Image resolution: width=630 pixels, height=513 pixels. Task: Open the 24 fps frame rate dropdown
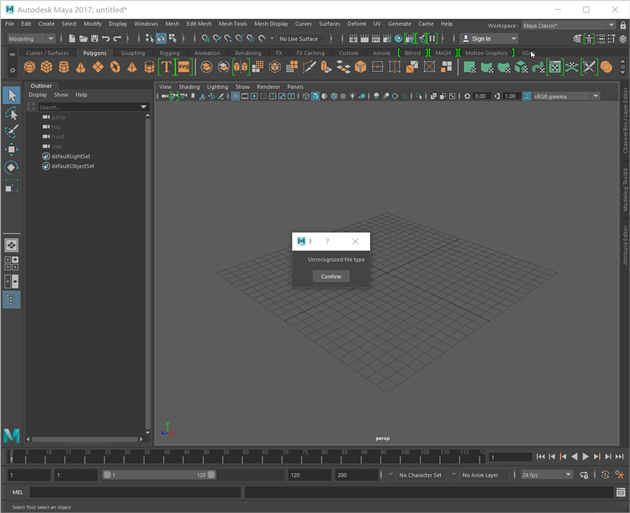[546, 475]
